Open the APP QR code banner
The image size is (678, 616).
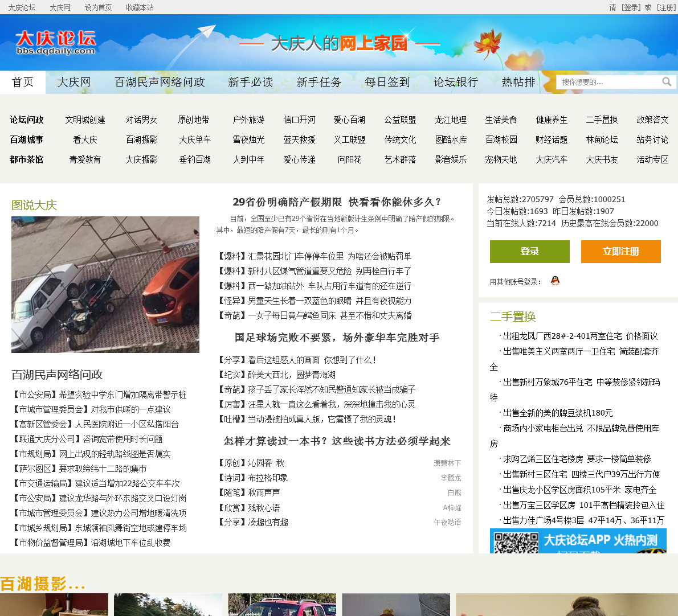pos(578,541)
